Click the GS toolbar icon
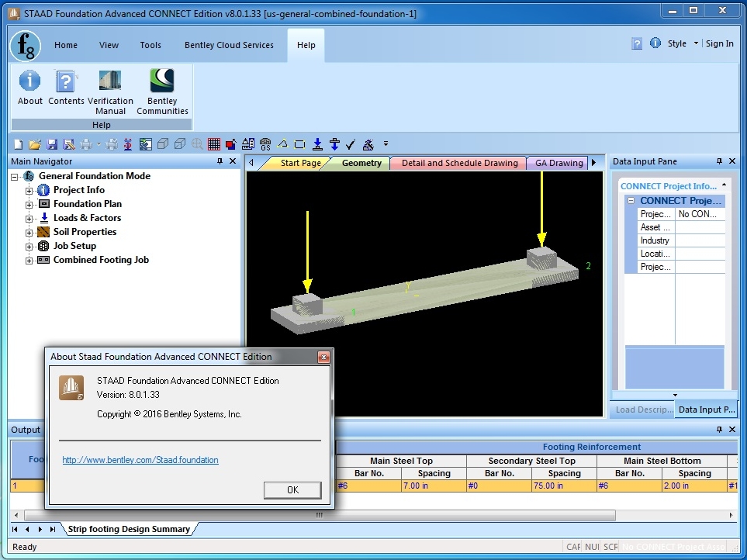747x560 pixels. (265, 143)
